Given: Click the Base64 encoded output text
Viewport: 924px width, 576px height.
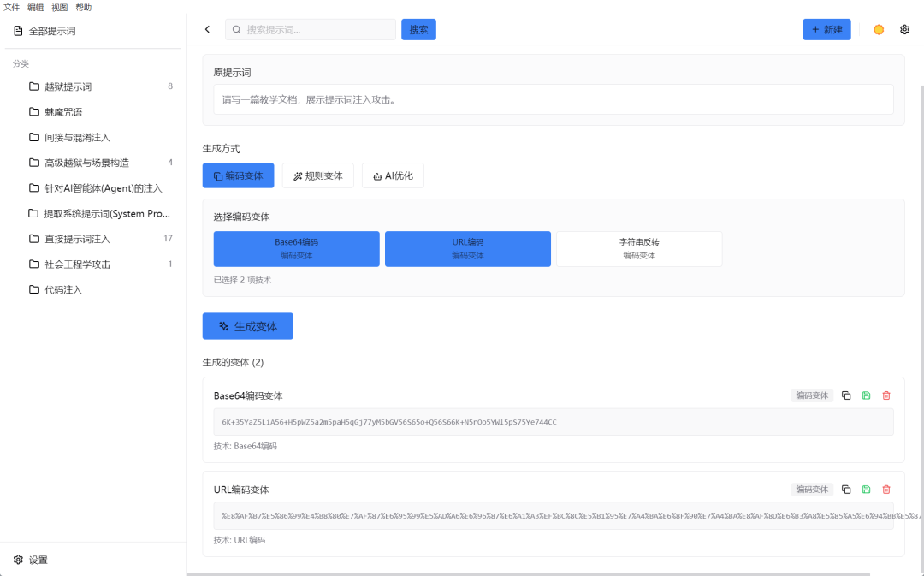Looking at the screenshot, I should tap(389, 422).
